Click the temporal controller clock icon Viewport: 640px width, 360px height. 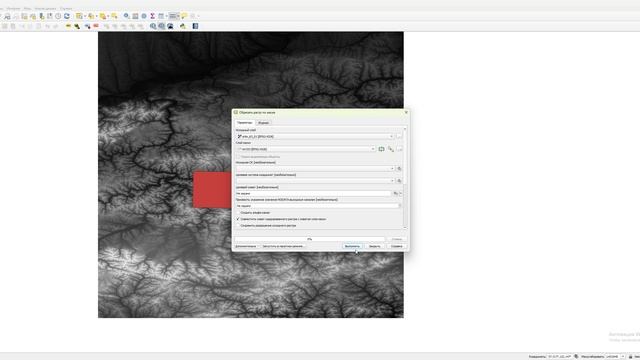58,16
